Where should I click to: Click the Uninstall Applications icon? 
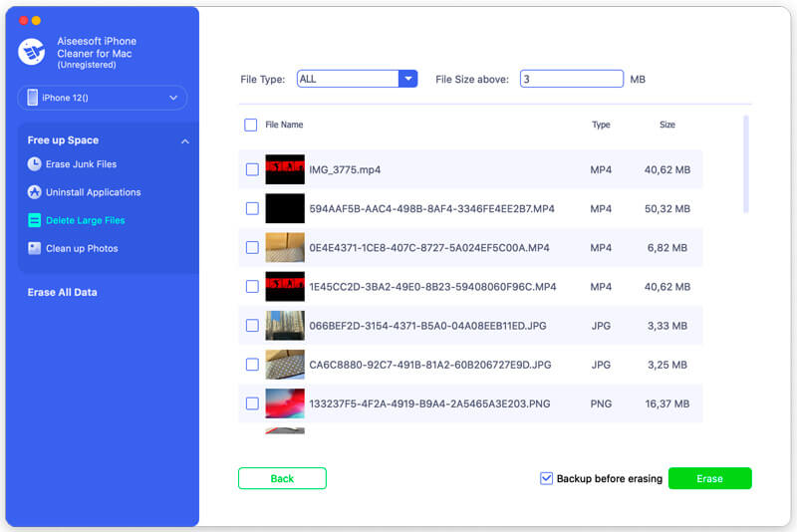pos(35,192)
